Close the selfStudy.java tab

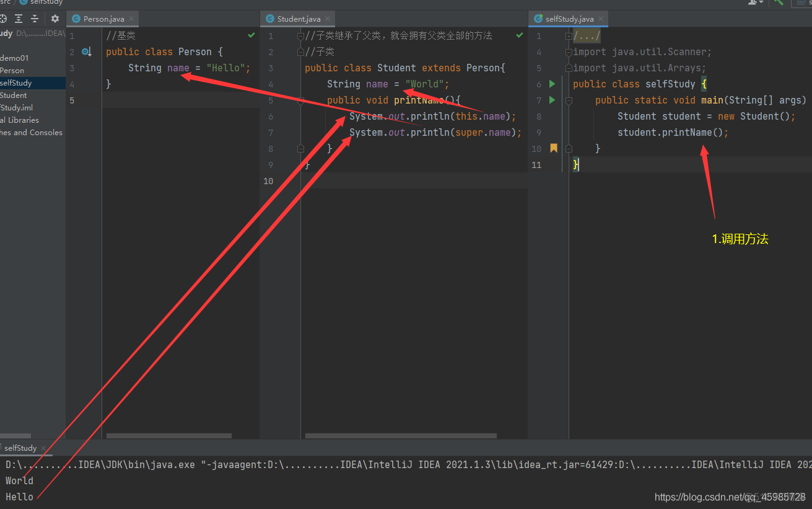(600, 19)
